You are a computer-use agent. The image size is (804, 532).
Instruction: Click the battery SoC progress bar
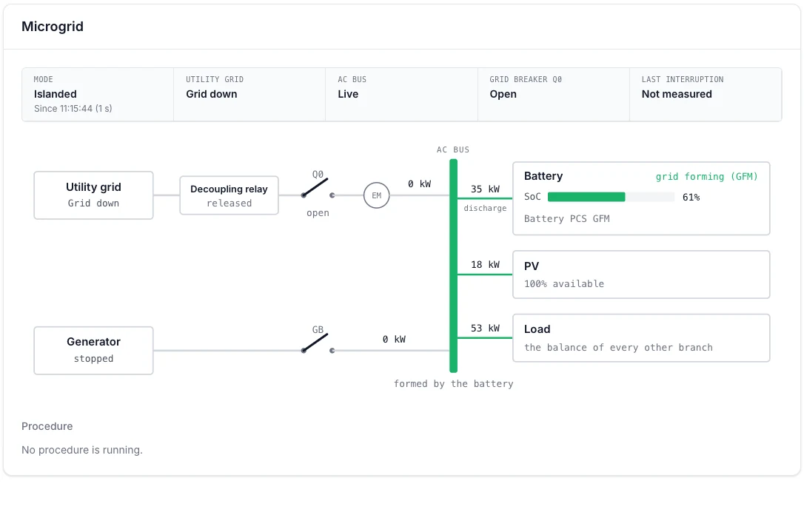point(611,197)
